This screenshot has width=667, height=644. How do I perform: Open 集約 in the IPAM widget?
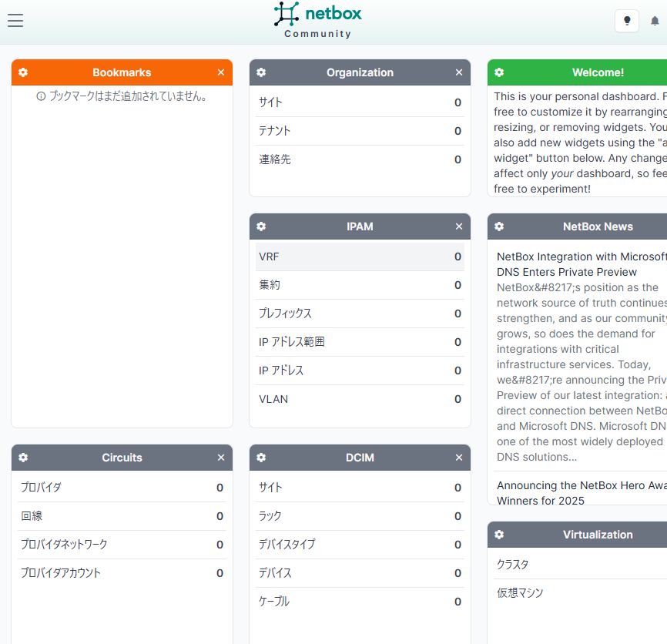(360, 285)
